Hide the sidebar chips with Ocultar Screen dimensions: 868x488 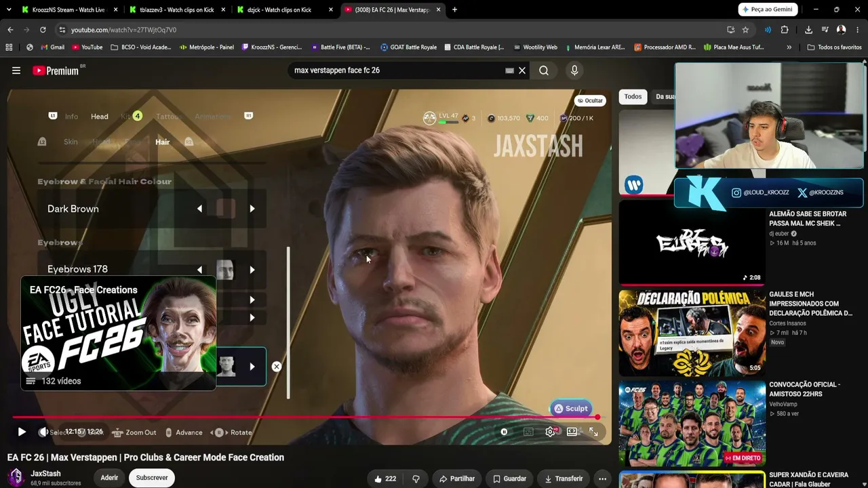click(590, 100)
